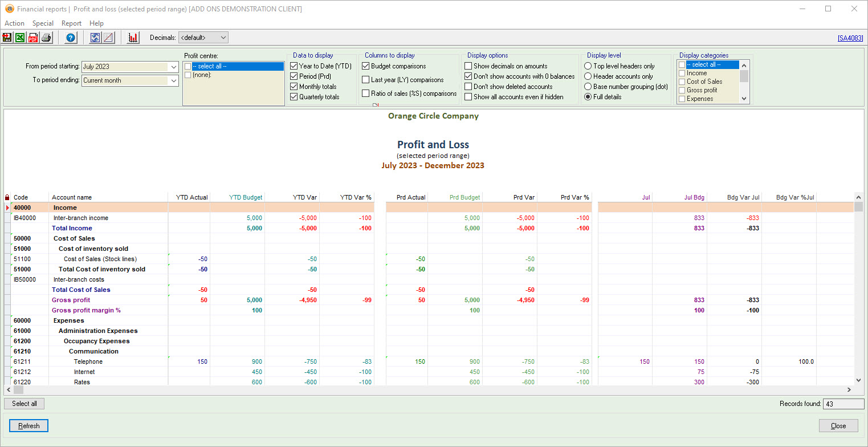This screenshot has height=447, width=868.
Task: Open the Special menu
Action: (x=43, y=23)
